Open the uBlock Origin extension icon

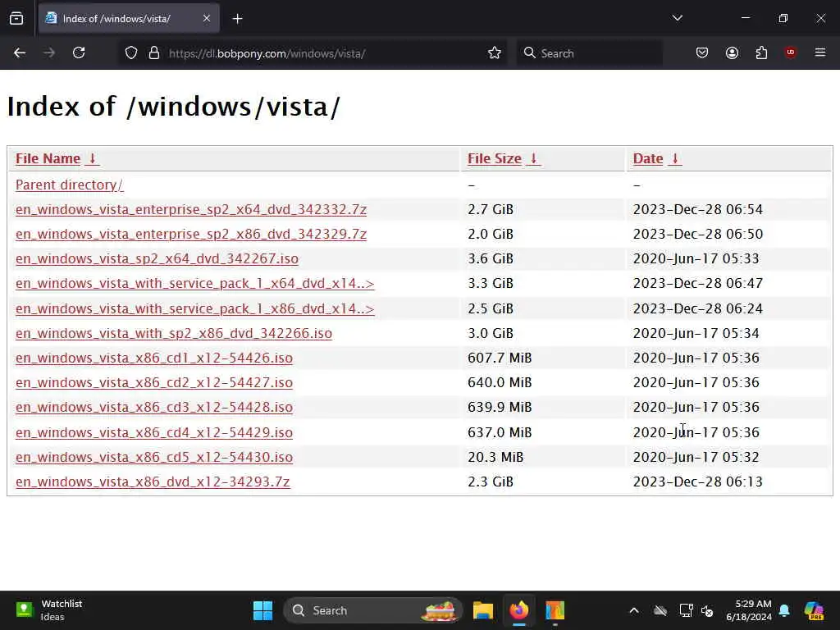791,52
